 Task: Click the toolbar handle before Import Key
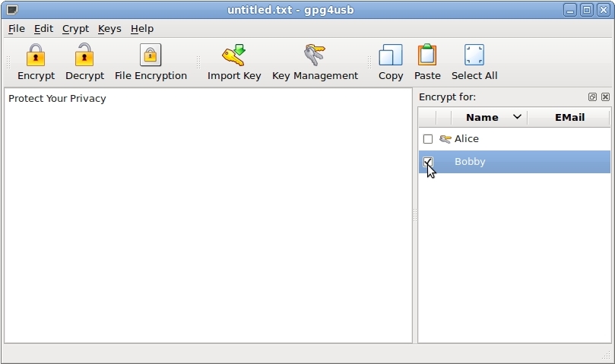coord(198,62)
